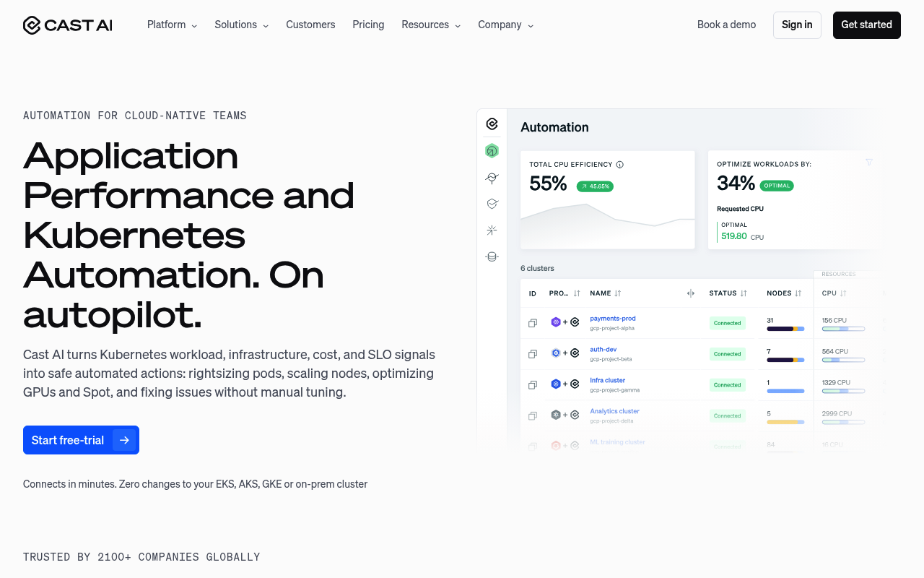
Task: Copy ID of Analytics cluster
Action: pos(533,415)
